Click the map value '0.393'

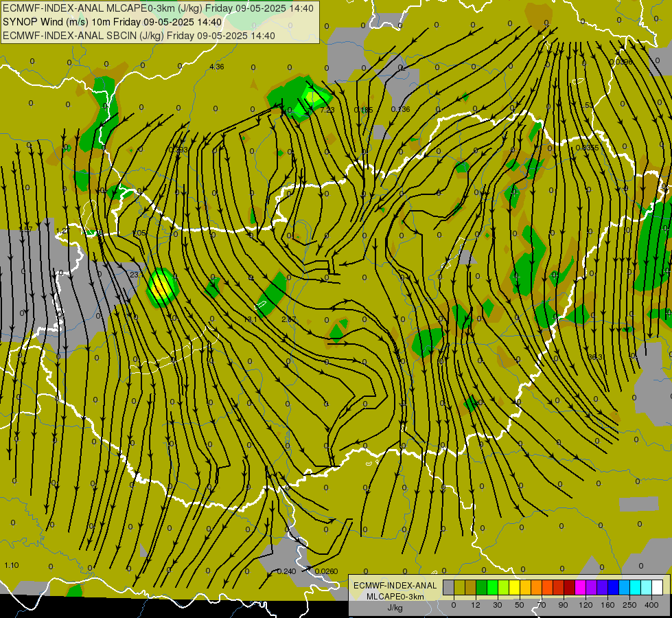pyautogui.click(x=178, y=150)
